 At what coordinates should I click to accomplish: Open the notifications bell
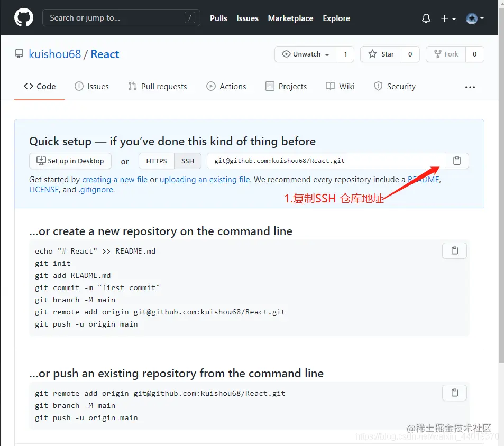pyautogui.click(x=426, y=18)
